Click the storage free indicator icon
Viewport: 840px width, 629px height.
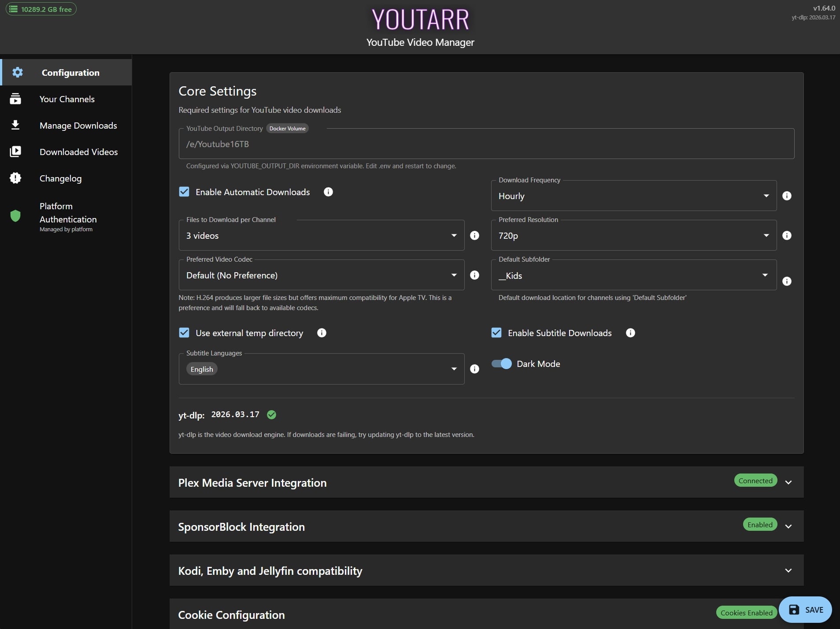tap(14, 8)
